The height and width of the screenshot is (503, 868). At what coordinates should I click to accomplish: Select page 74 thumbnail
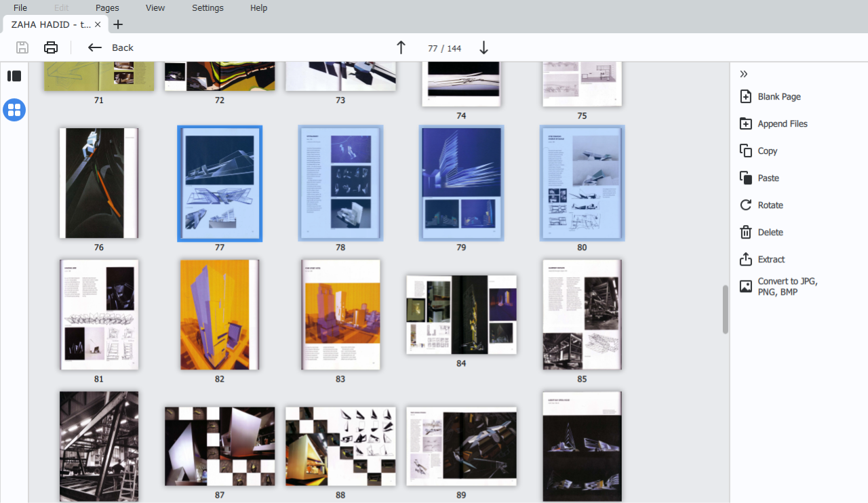[x=461, y=84]
